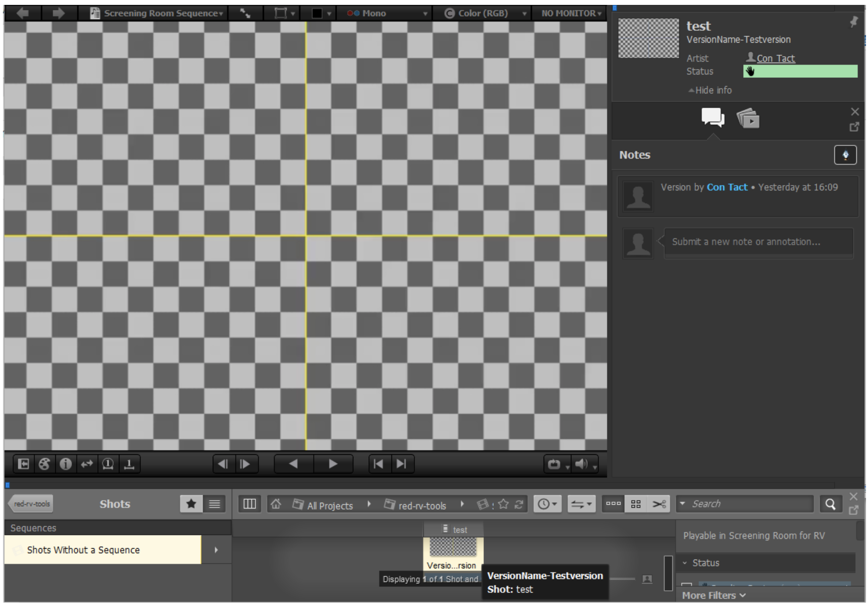
Task: Toggle the column layout icon
Action: point(250,504)
